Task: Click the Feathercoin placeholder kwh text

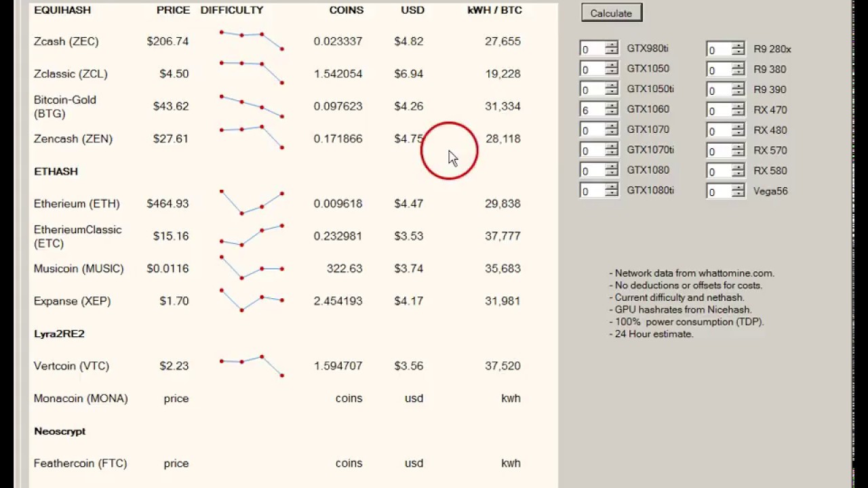Action: (511, 464)
